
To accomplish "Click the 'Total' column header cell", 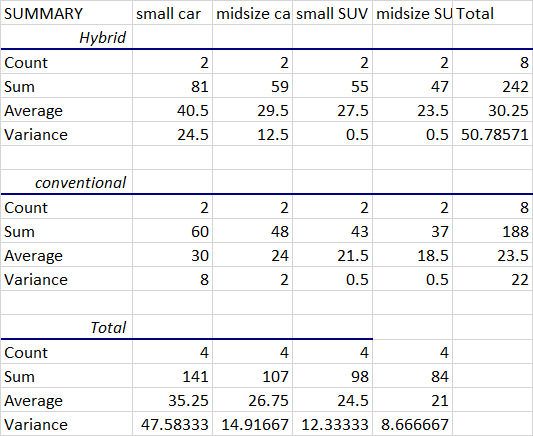I will pyautogui.click(x=493, y=13).
